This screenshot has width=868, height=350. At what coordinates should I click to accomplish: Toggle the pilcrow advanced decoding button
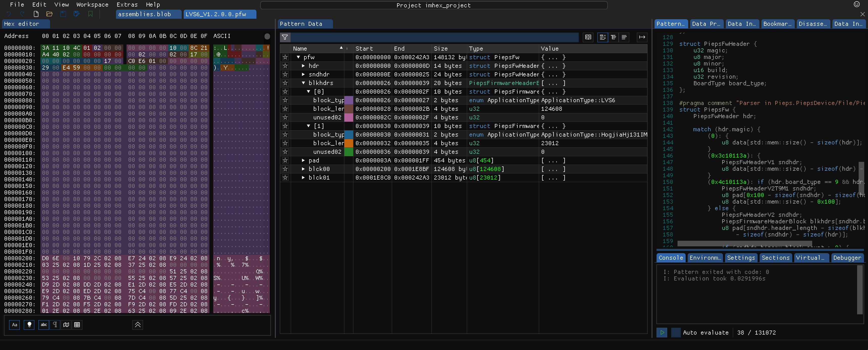(x=55, y=325)
